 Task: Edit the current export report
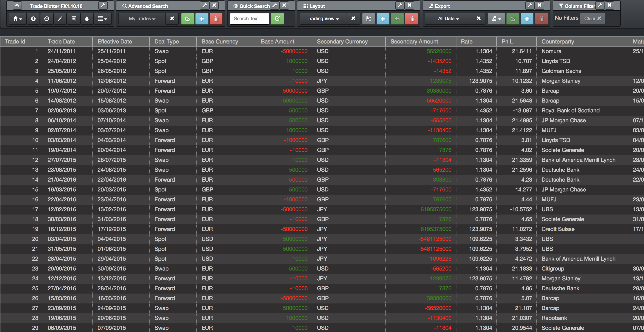[513, 18]
